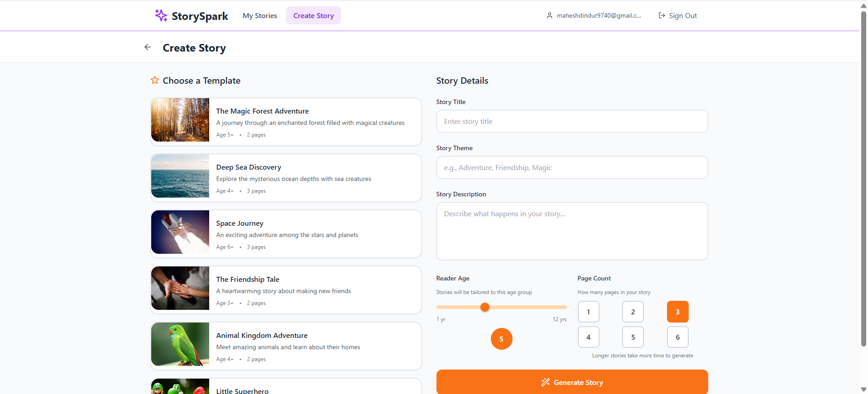Viewport: 868px width, 394px height.
Task: Click the vertical scrollbar thumb
Action: point(863,179)
